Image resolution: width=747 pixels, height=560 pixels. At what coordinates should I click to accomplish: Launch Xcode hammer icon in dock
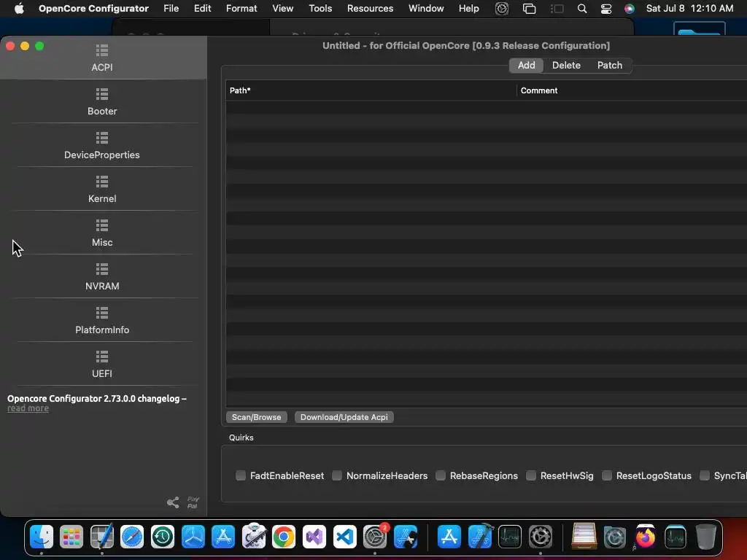pyautogui.click(x=480, y=537)
